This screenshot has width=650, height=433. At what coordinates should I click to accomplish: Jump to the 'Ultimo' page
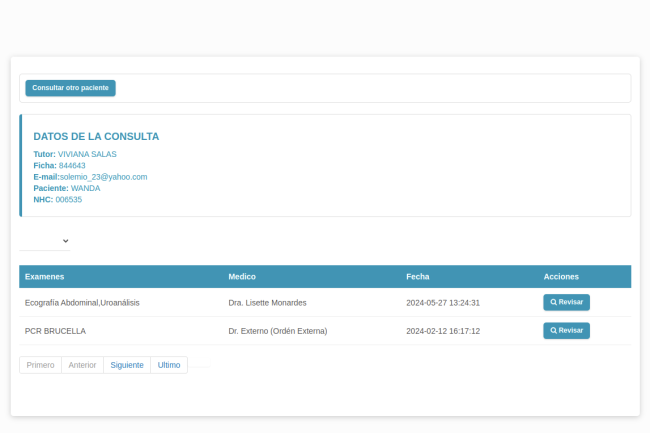pyautogui.click(x=169, y=365)
